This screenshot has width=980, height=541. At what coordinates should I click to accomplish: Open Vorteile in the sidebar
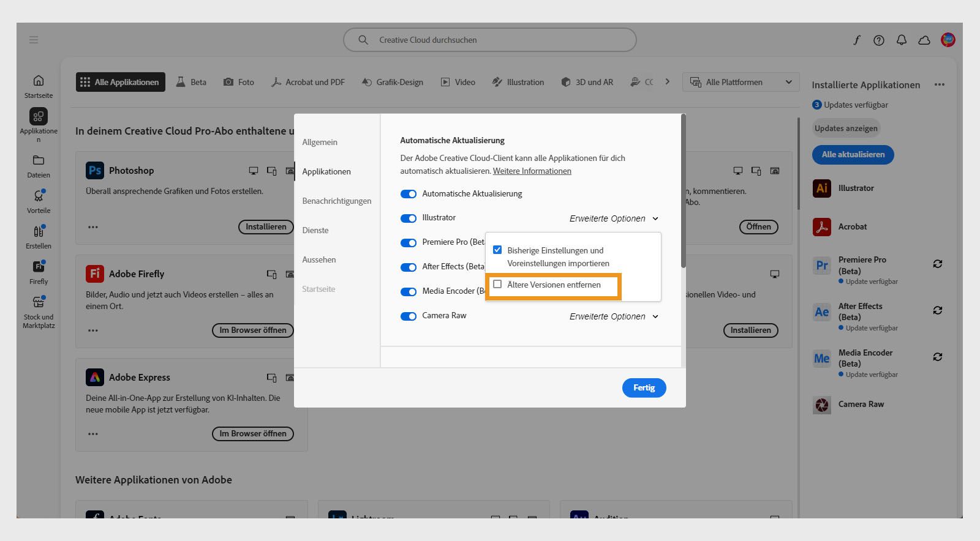[39, 201]
